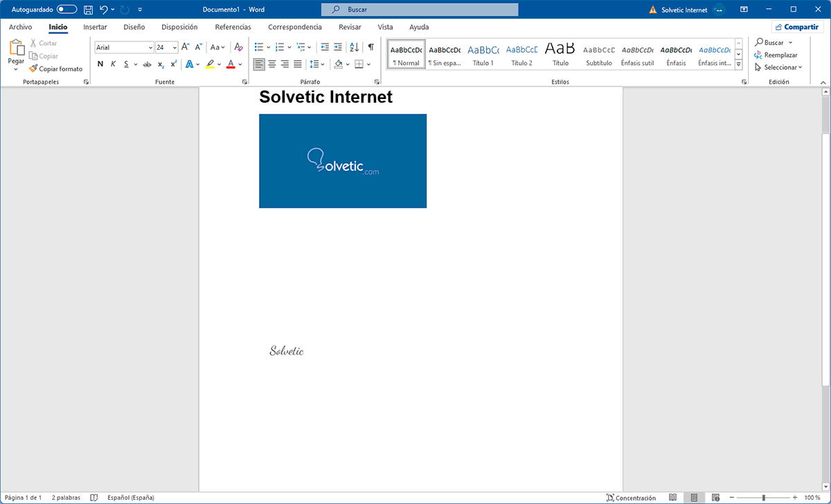Apply Subtítulo style

tap(599, 54)
